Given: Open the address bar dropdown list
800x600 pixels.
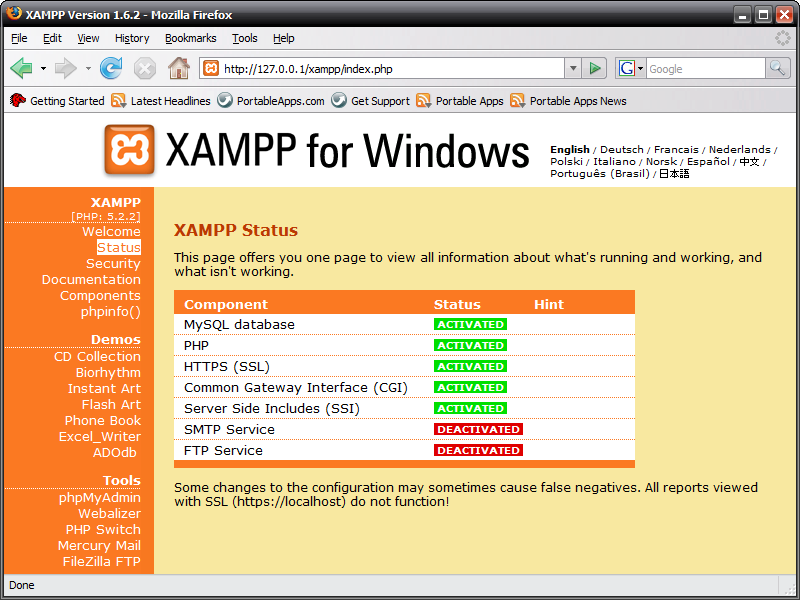Looking at the screenshot, I should click(573, 68).
